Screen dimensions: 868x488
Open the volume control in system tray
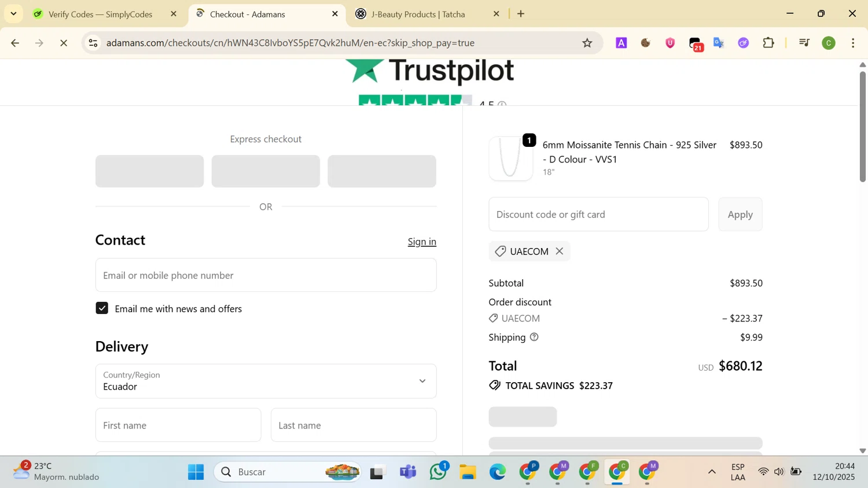779,472
